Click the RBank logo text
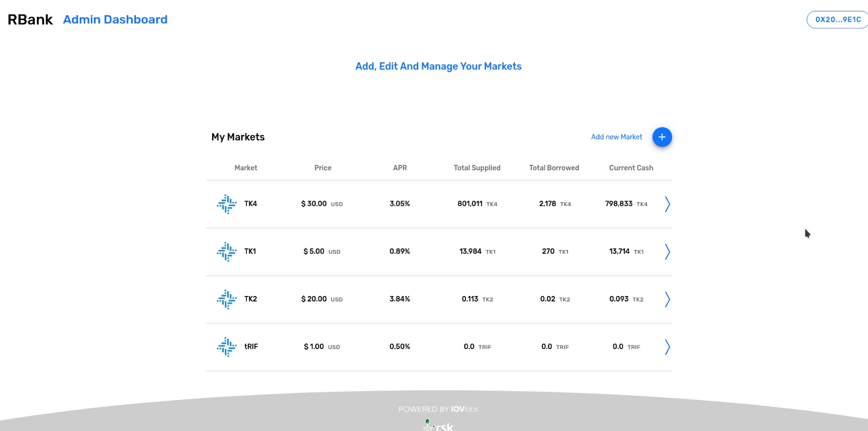Viewport: 868px width, 431px height. tap(30, 20)
